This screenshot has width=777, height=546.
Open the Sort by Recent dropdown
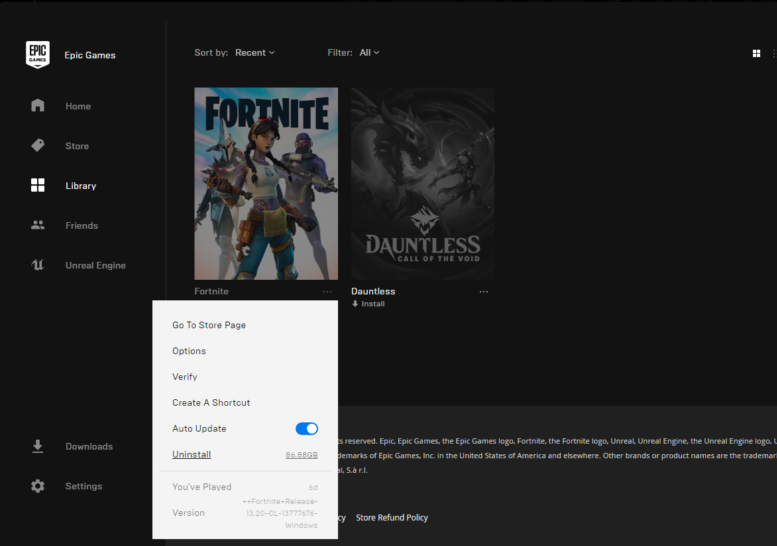pyautogui.click(x=255, y=53)
